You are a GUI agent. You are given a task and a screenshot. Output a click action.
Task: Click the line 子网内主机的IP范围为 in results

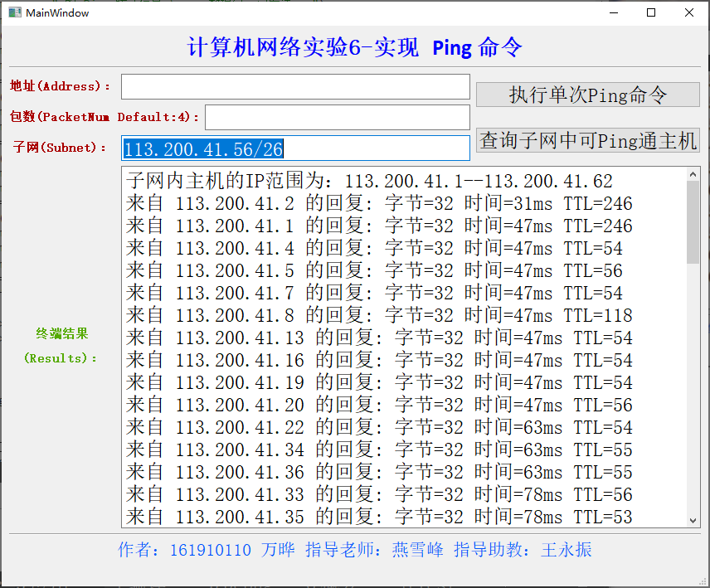tap(369, 181)
